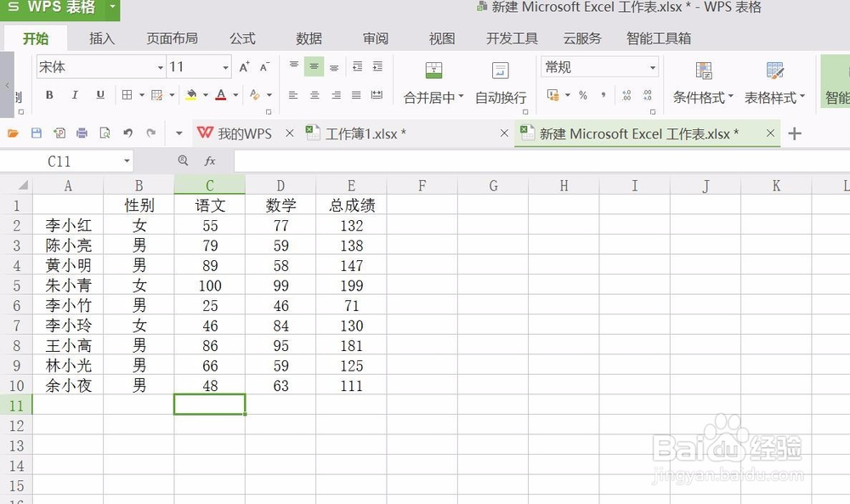Apply fill color using the paint bucket icon
The width and height of the screenshot is (850, 504).
(191, 95)
